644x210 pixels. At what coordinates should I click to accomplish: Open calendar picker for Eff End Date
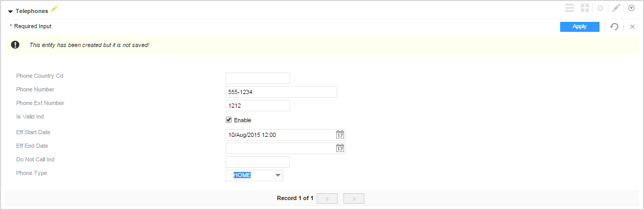tap(340, 148)
